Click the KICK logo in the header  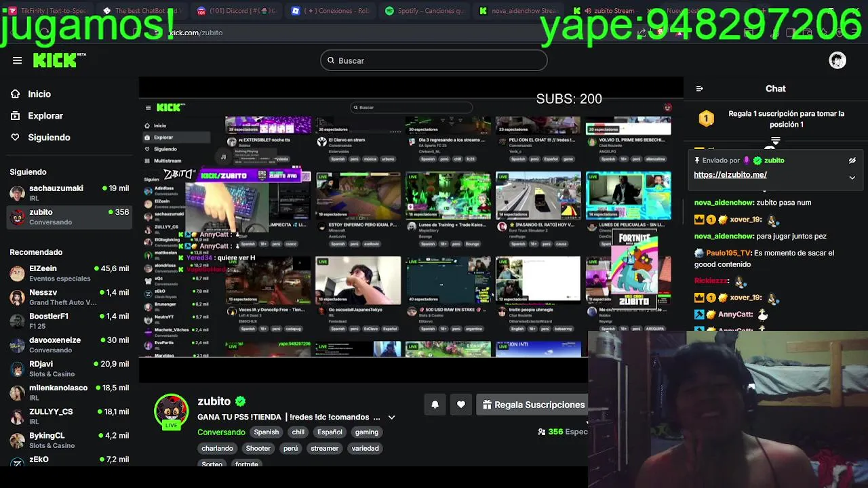pos(59,60)
